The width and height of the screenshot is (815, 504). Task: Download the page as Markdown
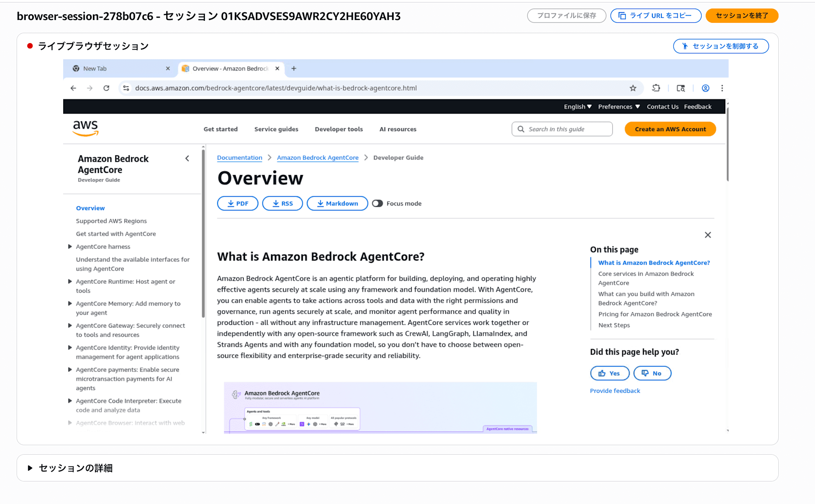coord(337,204)
